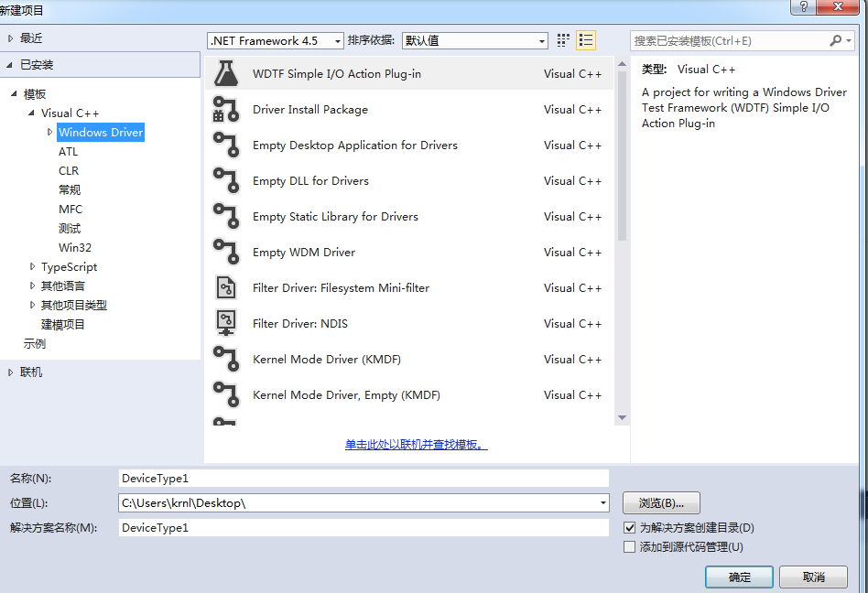This screenshot has height=593, width=868.
Task: Open the .NET Framework 4.5 dropdown
Action: pos(275,41)
